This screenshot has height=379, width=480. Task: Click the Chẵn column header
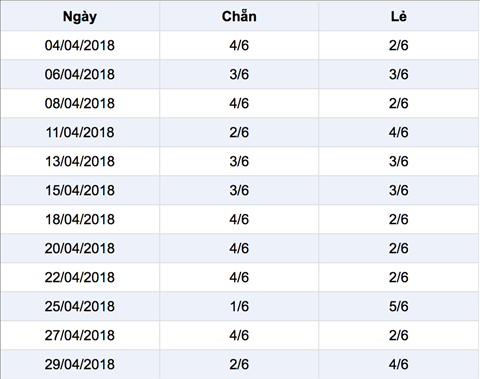coord(239,16)
